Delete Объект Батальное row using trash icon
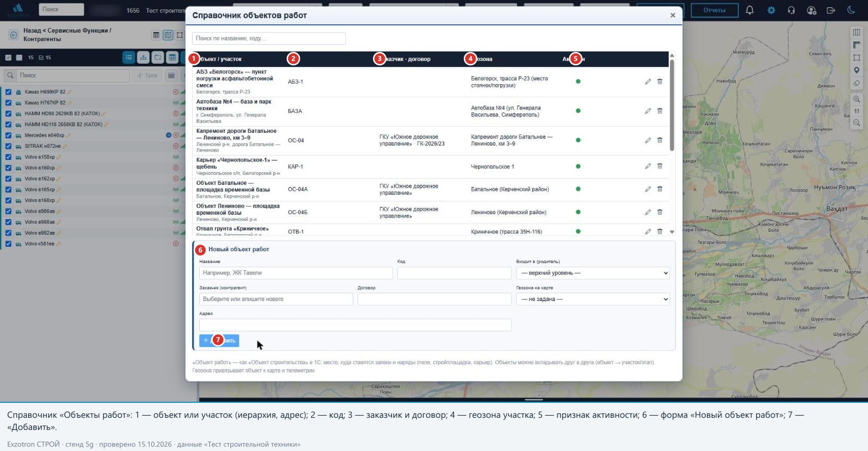 click(x=660, y=189)
